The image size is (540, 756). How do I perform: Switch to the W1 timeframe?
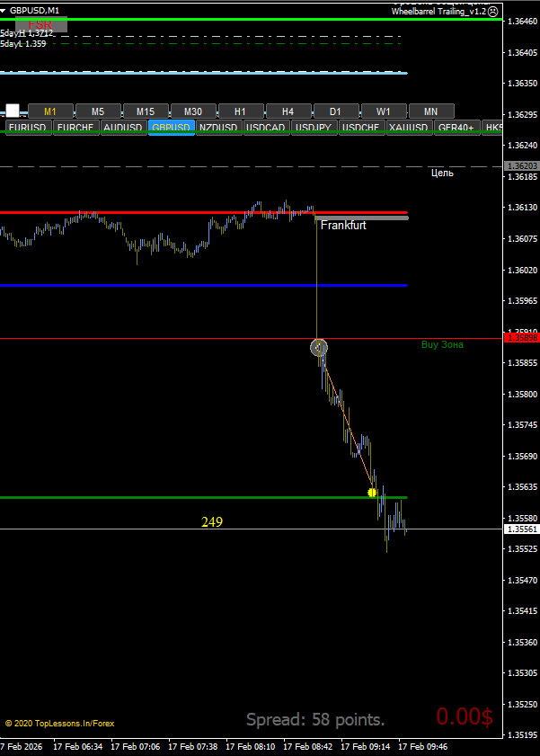point(384,111)
